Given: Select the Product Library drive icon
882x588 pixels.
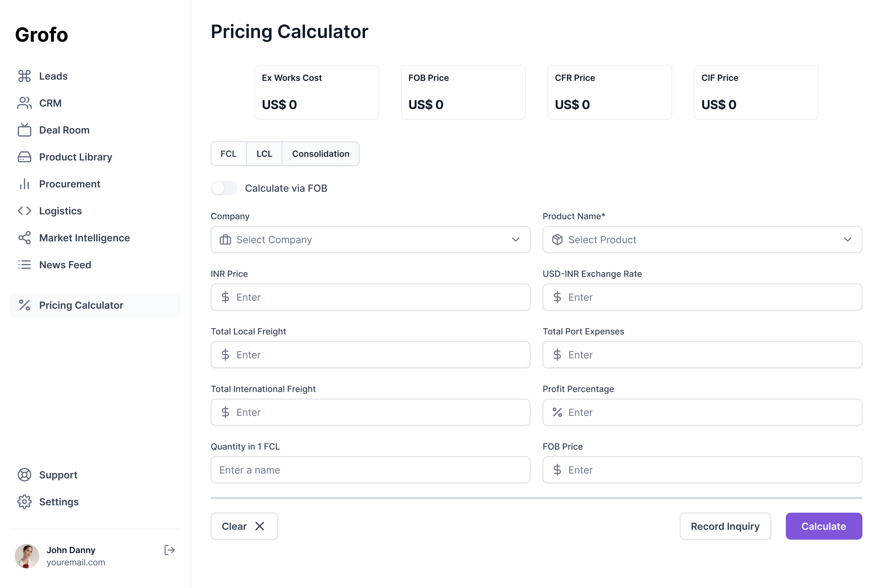Looking at the screenshot, I should pos(24,157).
